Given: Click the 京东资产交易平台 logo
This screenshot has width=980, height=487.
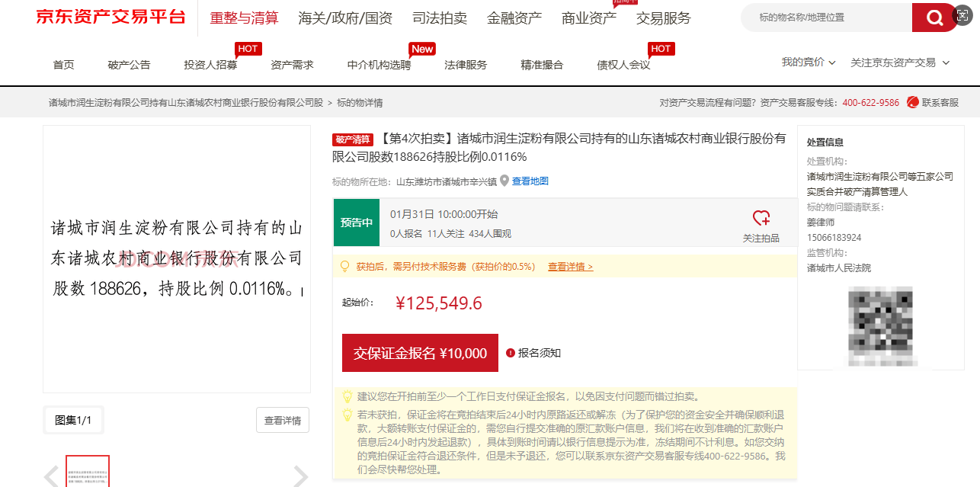Looking at the screenshot, I should 110,18.
